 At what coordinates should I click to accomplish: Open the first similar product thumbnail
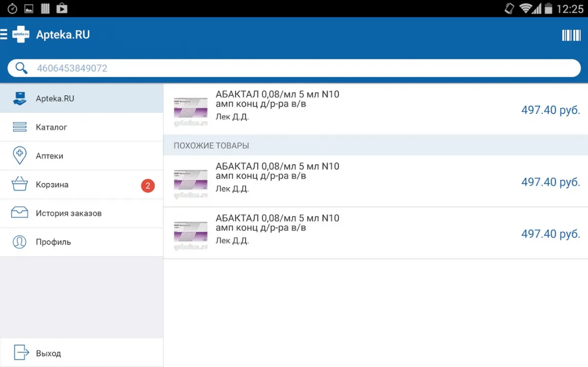(190, 181)
